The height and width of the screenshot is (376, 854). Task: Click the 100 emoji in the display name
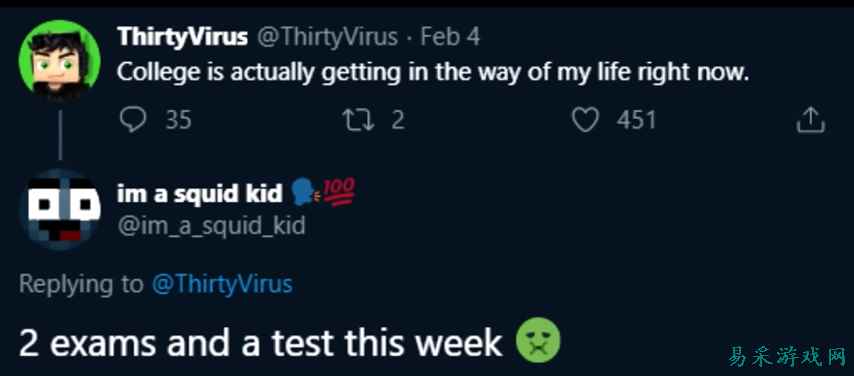(339, 191)
